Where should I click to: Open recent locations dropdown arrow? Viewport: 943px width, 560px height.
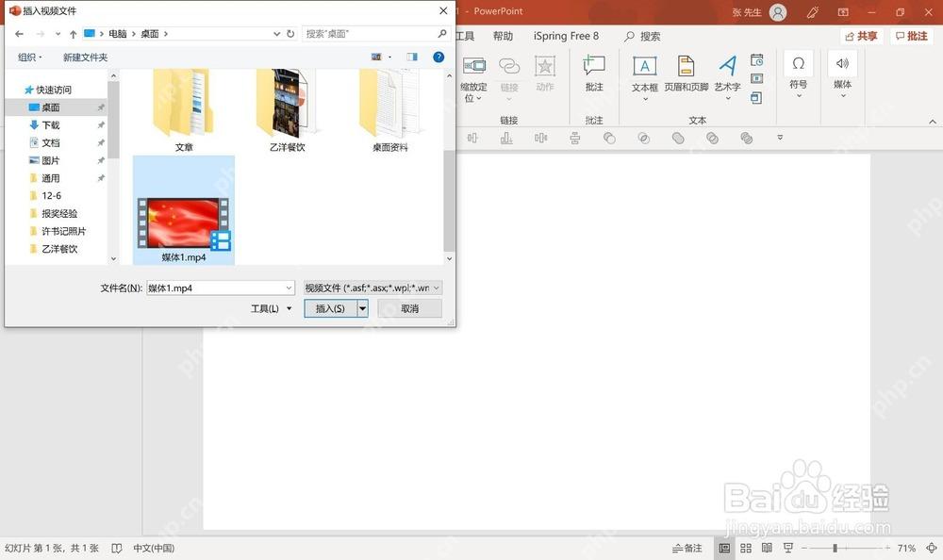tap(58, 34)
